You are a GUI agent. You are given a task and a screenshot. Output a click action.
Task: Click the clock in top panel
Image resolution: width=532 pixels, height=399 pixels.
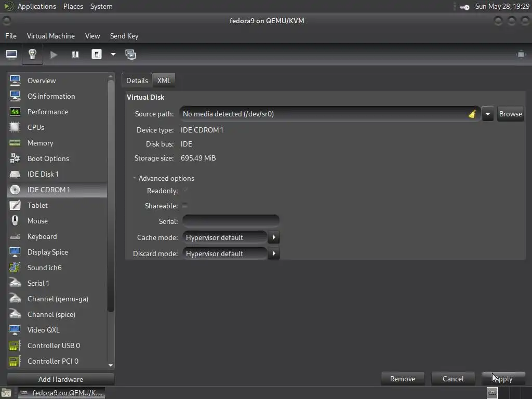502,6
